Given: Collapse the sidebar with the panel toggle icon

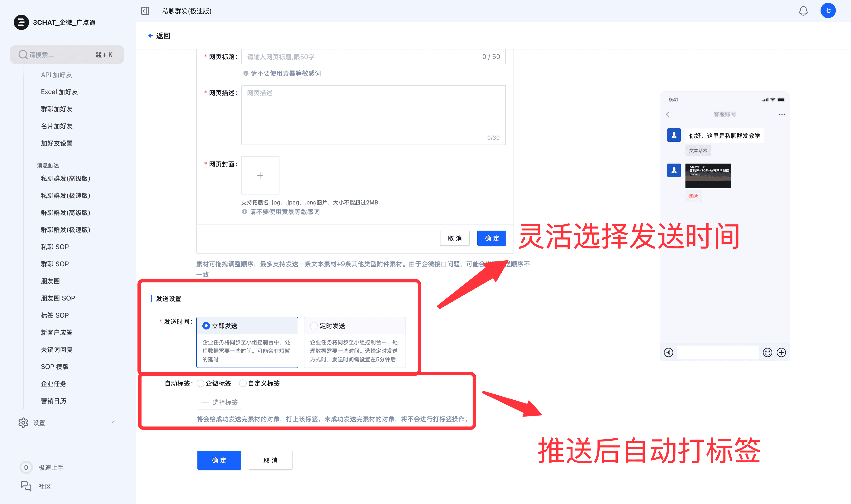Looking at the screenshot, I should (145, 11).
